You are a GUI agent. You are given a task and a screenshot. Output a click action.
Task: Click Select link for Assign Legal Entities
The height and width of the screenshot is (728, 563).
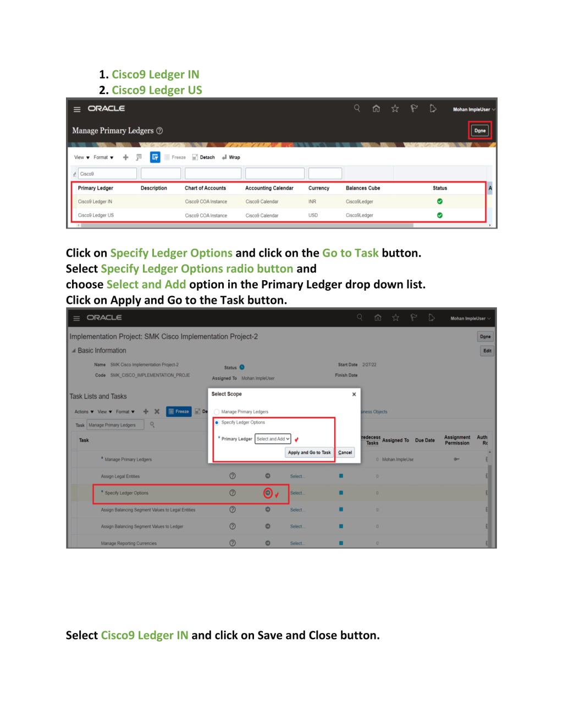tap(297, 476)
